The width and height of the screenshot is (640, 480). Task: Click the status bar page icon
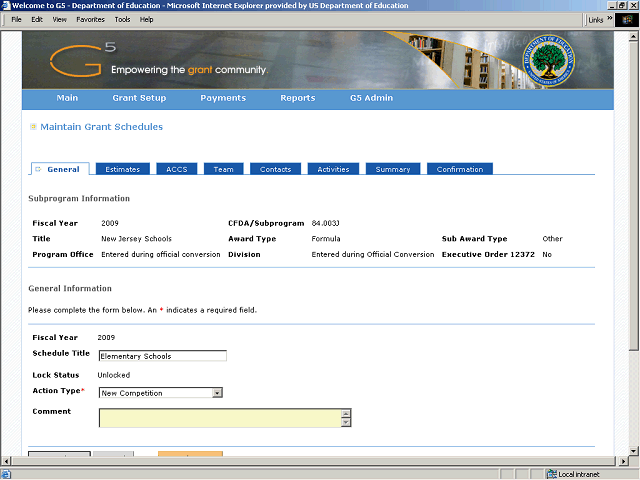click(x=6, y=474)
